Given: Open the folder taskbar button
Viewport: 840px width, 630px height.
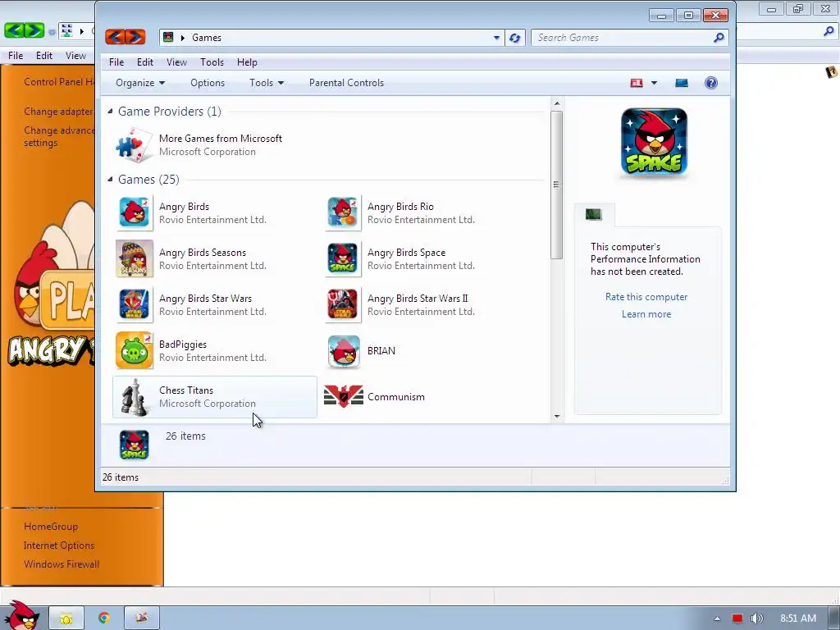Looking at the screenshot, I should pyautogui.click(x=66, y=619).
